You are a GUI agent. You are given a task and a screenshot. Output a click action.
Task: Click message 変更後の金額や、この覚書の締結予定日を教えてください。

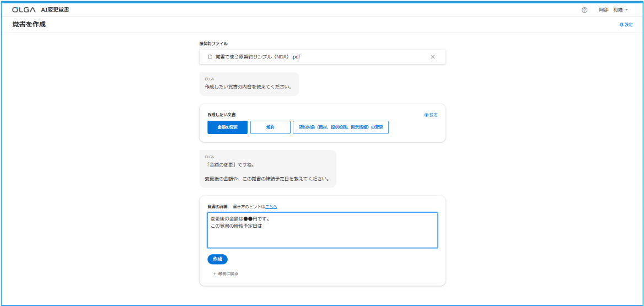(x=267, y=179)
